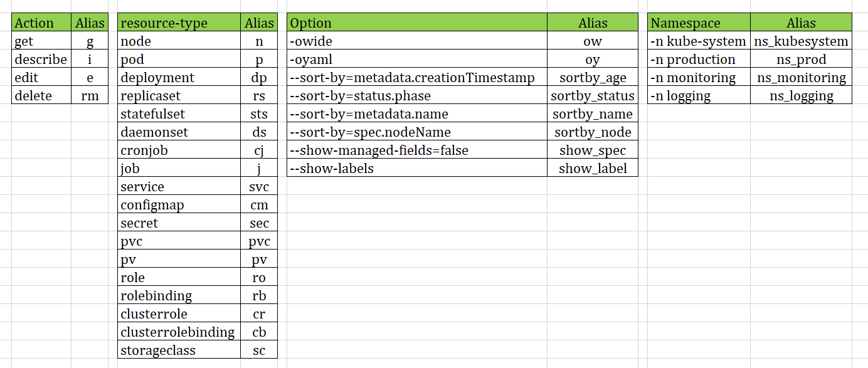Click the cell containing 'describe'
Image resolution: width=868 pixels, height=368 pixels.
click(x=41, y=60)
